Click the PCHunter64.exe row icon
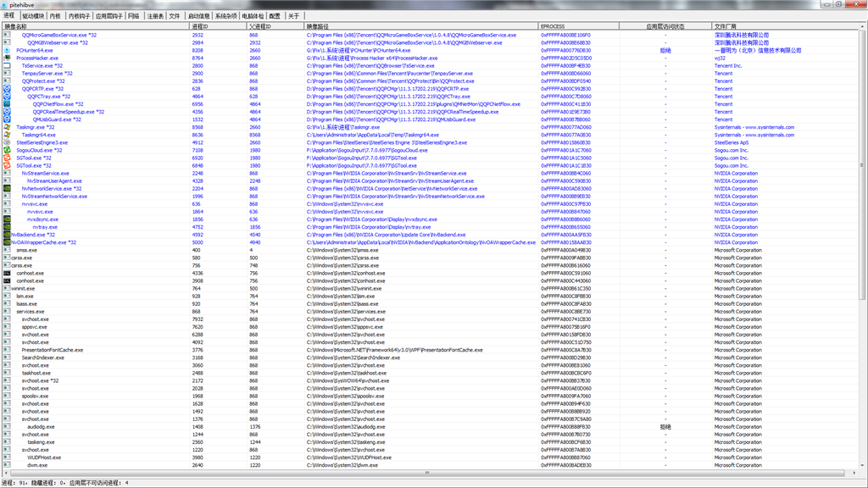Screen dimensions: 868x488 [7, 50]
